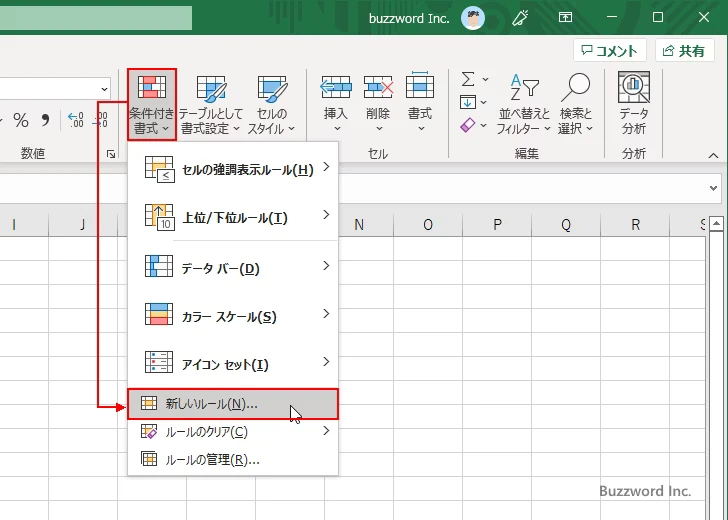Open Find & Select (検索と選択)
The height and width of the screenshot is (520, 728).
(576, 104)
